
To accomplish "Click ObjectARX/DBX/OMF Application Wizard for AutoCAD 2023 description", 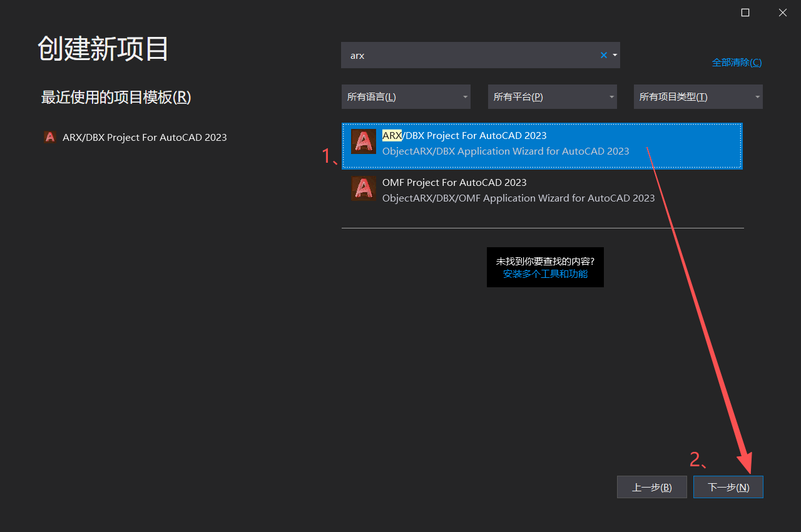I will click(519, 198).
